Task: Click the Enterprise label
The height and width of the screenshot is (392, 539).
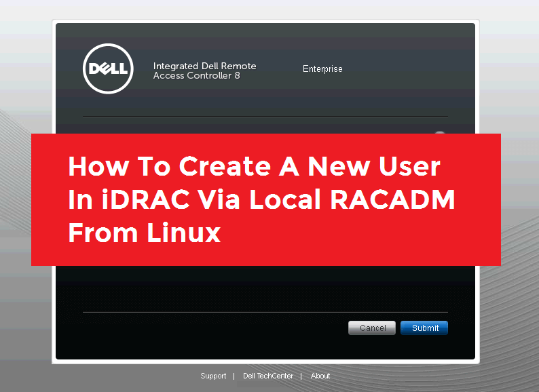Action: pos(322,69)
